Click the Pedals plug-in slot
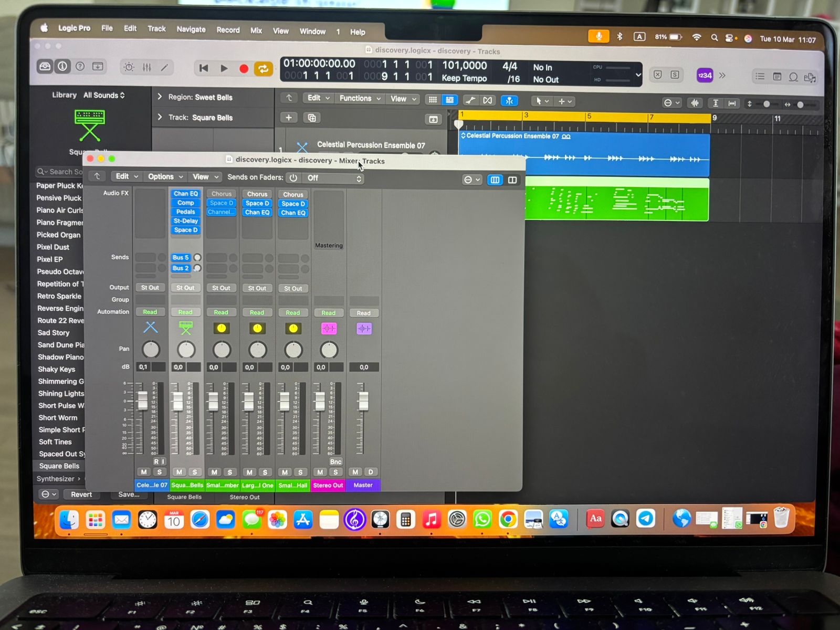The image size is (840, 630). pos(186,212)
